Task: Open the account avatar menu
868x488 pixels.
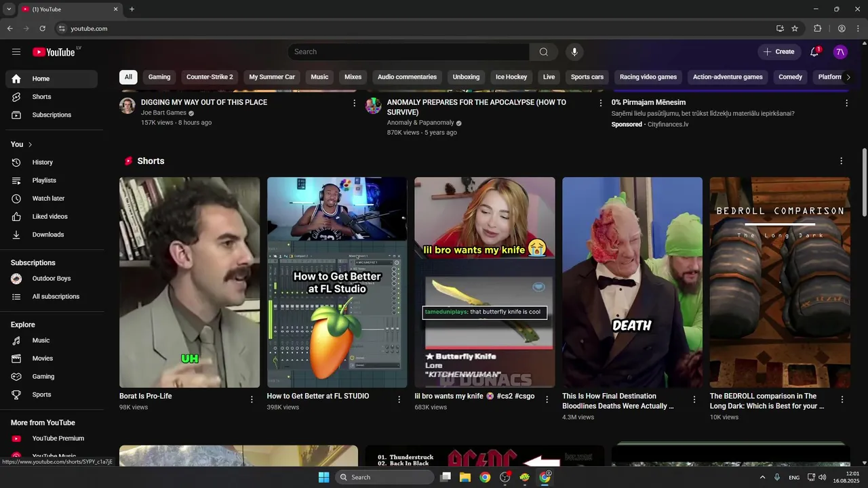Action: click(840, 52)
